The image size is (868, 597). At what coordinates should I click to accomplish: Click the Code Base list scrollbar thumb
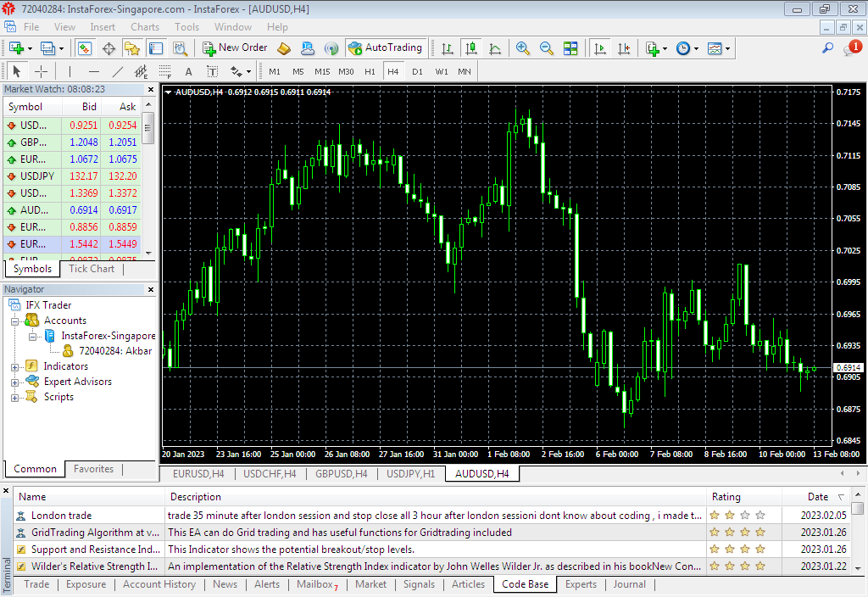[x=858, y=509]
